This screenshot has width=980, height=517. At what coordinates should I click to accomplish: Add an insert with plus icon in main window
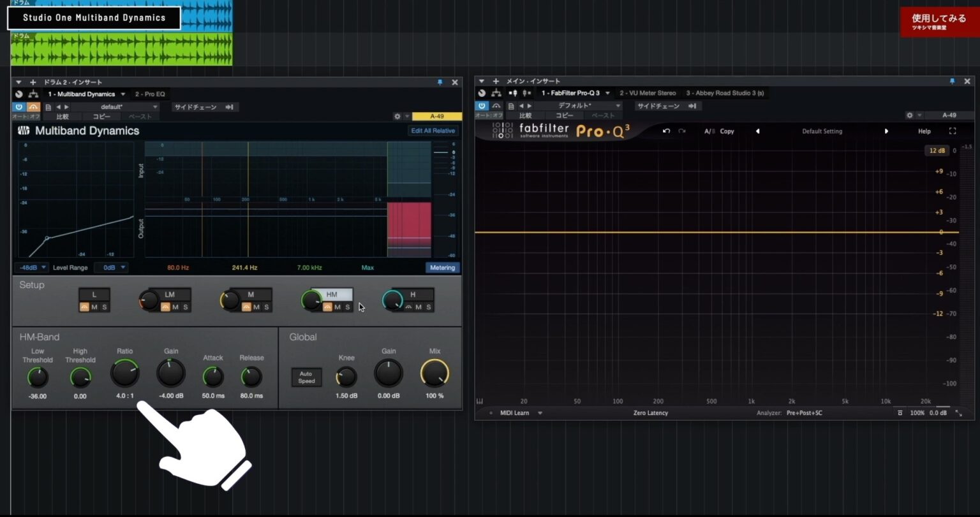[496, 82]
